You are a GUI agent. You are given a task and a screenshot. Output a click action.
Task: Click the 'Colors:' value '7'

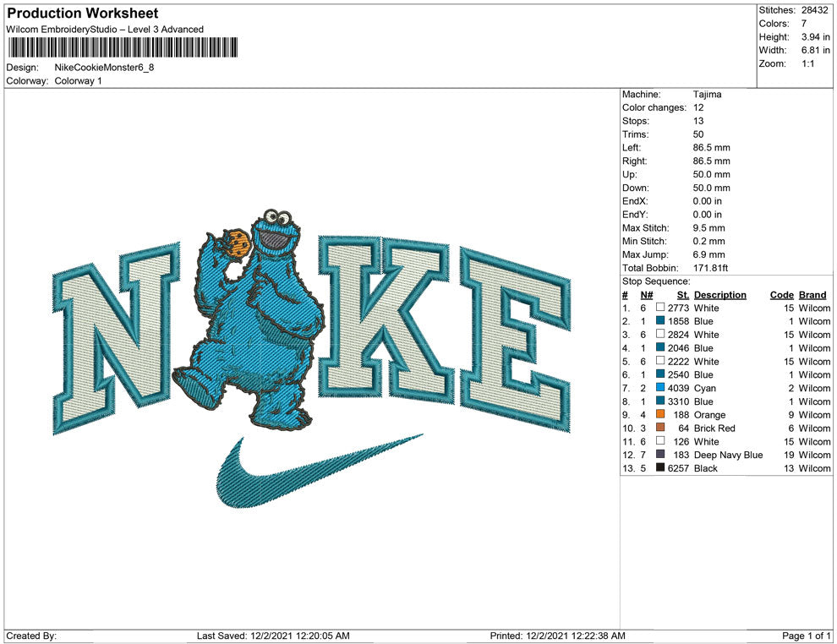click(804, 24)
